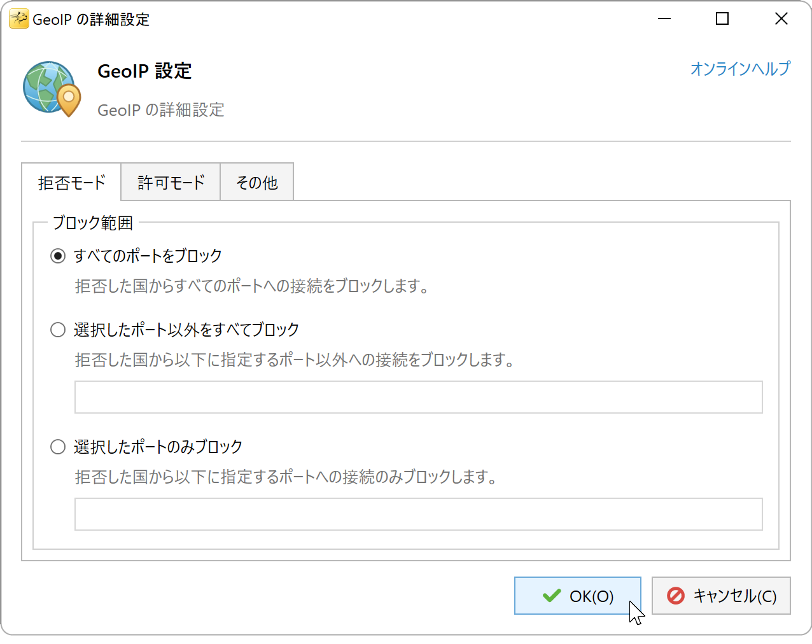The image size is (812, 644).
Task: Click the app icon in the title bar
Action: click(x=19, y=19)
